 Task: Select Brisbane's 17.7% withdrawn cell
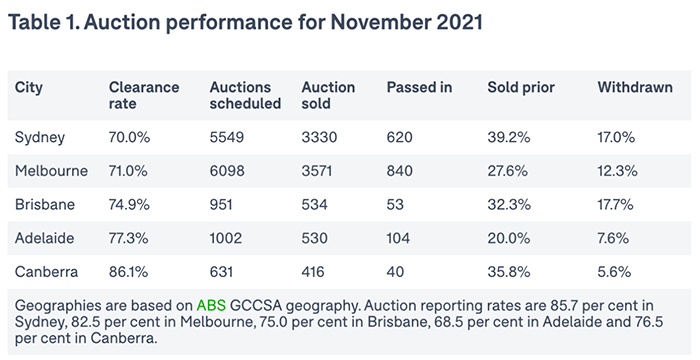point(615,204)
